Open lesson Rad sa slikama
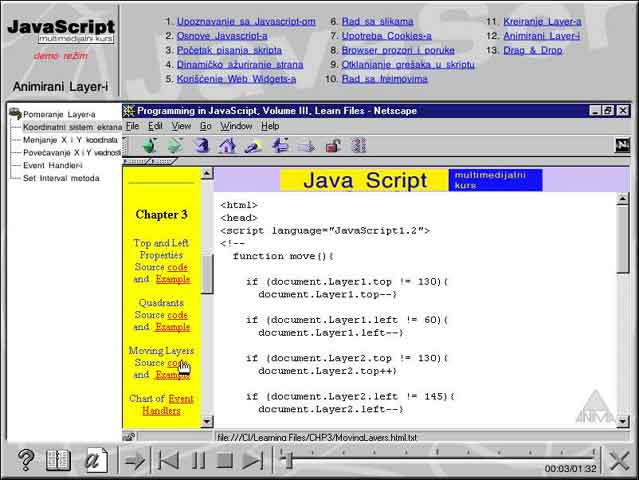This screenshot has height=480, width=639. coord(377,22)
